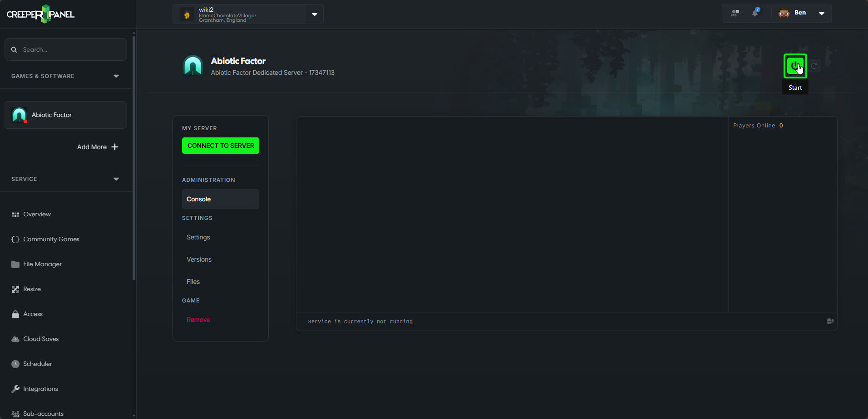Screen dimensions: 868x419
Task: Open Resize link in sidebar
Action: tap(32, 289)
